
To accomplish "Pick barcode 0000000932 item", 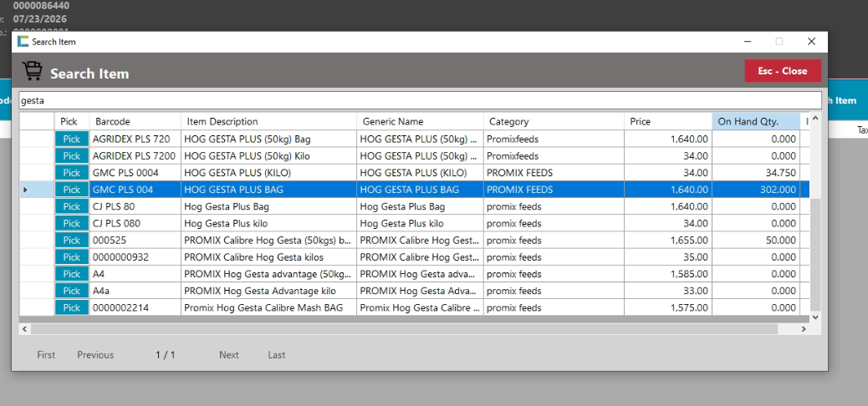I will pos(71,257).
